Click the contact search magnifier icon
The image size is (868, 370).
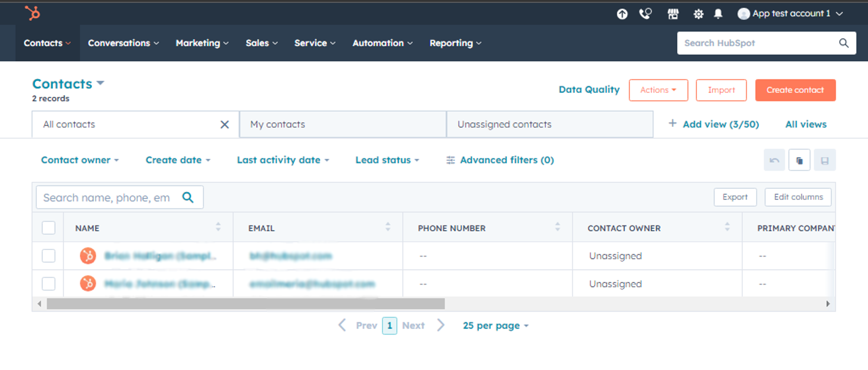click(188, 197)
